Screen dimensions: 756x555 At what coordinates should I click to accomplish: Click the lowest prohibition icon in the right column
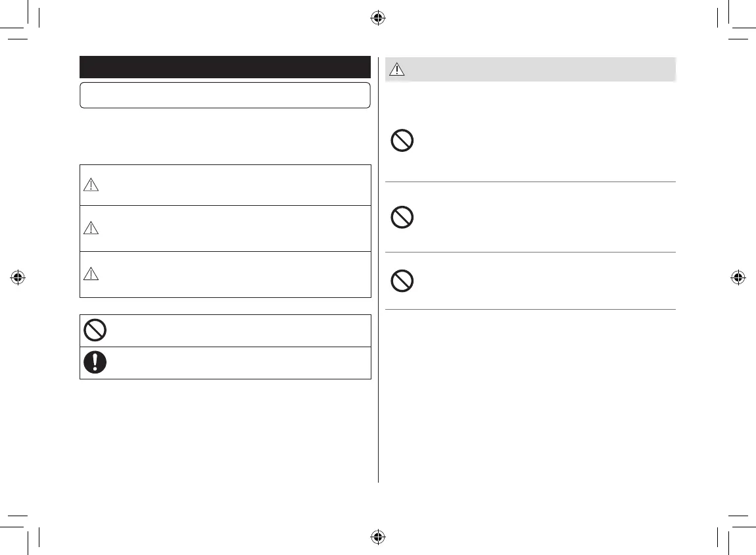click(x=402, y=281)
